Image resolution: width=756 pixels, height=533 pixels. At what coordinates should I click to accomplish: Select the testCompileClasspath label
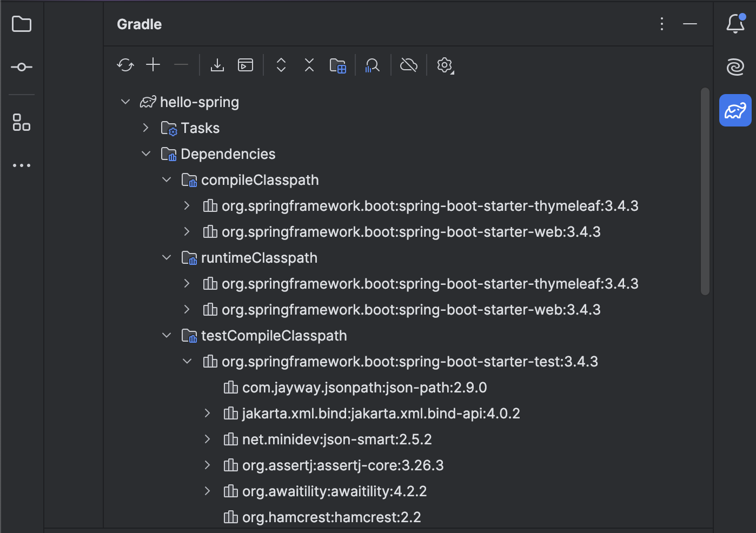point(274,336)
